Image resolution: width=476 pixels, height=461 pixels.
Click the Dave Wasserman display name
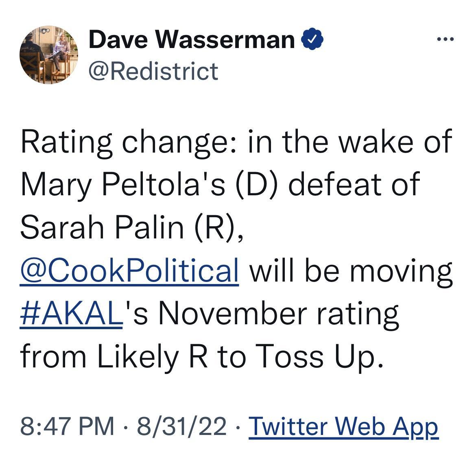(x=191, y=39)
